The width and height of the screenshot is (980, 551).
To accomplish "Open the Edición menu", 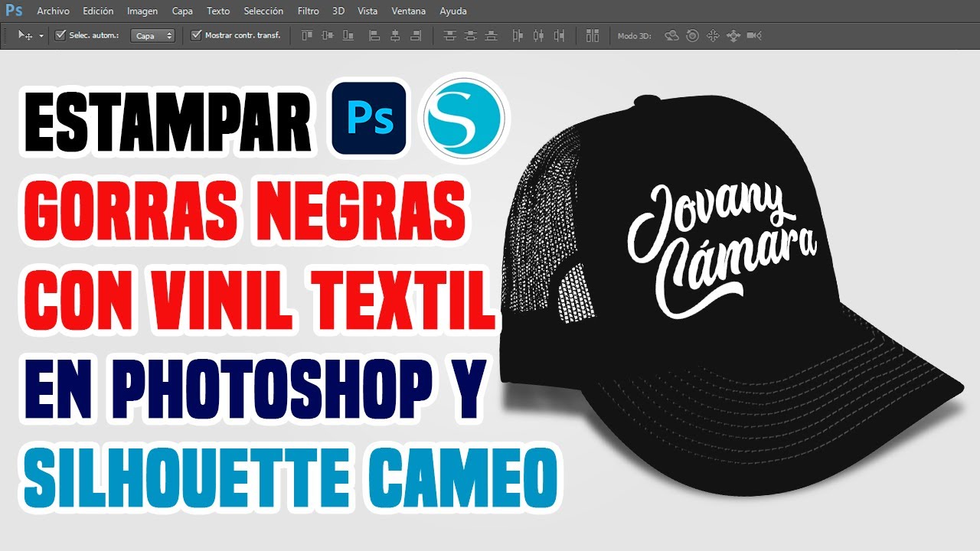I will 98,11.
